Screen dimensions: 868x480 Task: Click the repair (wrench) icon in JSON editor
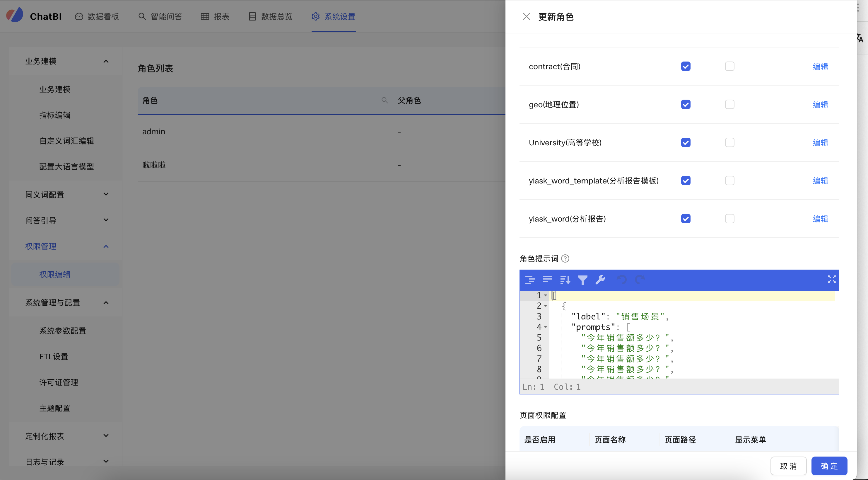click(600, 280)
